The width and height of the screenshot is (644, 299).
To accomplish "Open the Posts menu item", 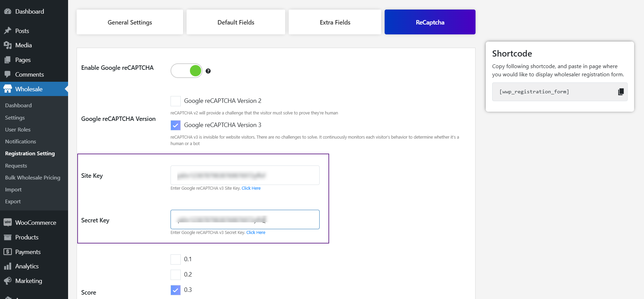I will point(22,31).
